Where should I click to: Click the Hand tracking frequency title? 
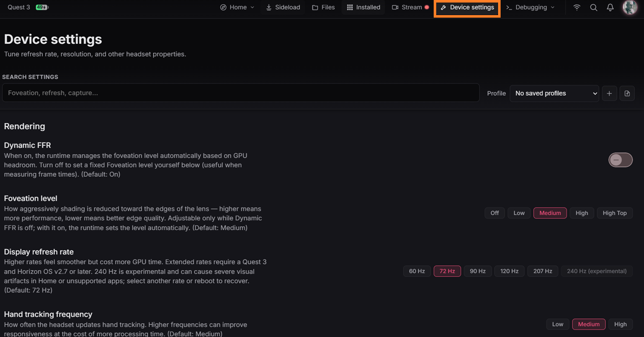[48, 314]
